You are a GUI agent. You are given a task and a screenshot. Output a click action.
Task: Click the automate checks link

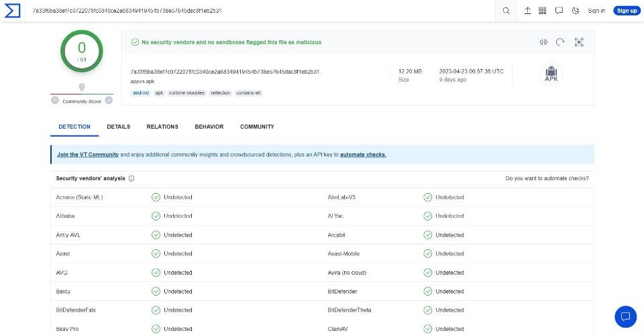click(363, 155)
